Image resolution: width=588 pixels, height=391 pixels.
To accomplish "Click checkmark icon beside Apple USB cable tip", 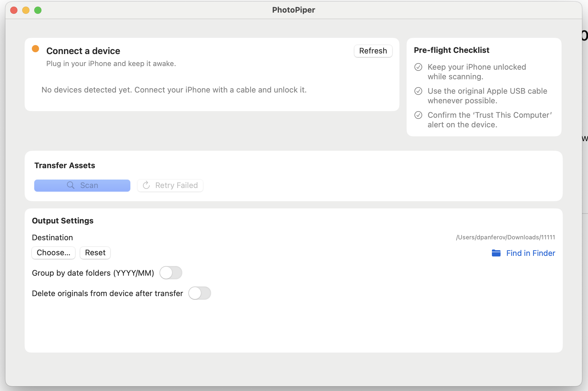I will (419, 91).
